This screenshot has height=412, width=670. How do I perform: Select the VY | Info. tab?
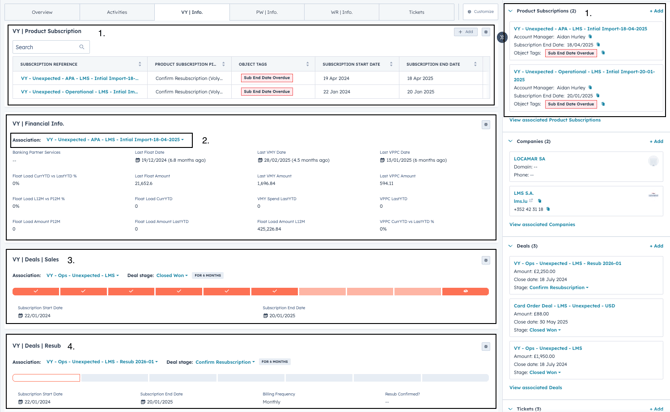tap(192, 12)
